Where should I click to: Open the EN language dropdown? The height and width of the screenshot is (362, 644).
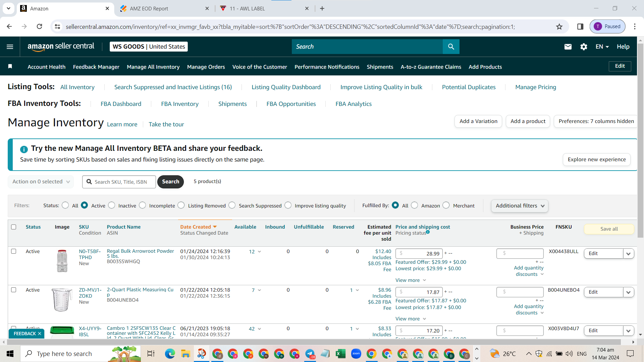[x=602, y=47]
